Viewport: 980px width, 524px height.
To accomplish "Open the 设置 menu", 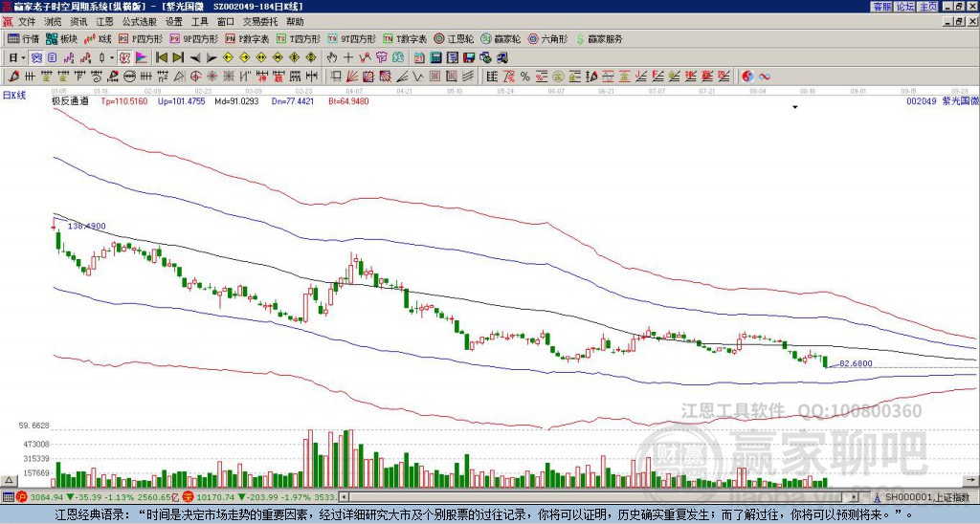I will (x=174, y=22).
